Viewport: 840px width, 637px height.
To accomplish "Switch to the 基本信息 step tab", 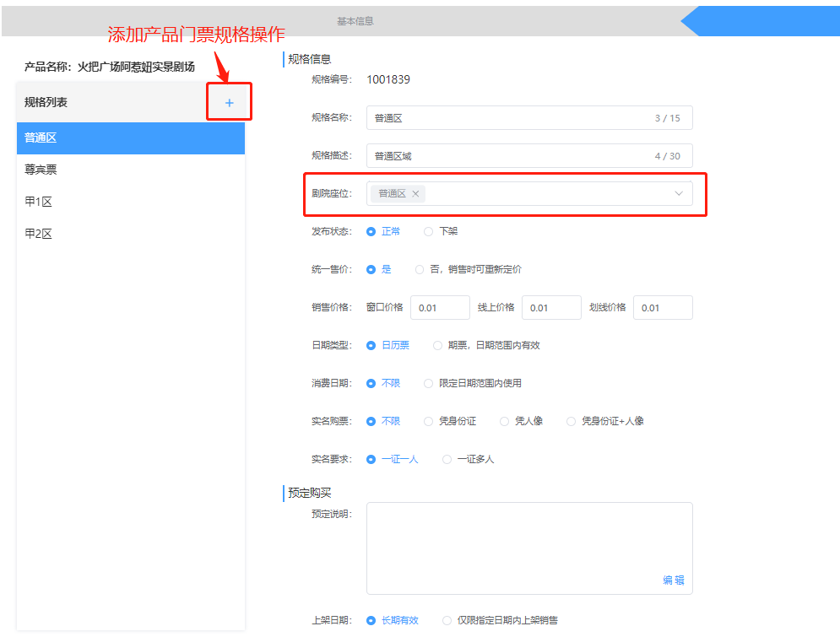I will point(355,21).
